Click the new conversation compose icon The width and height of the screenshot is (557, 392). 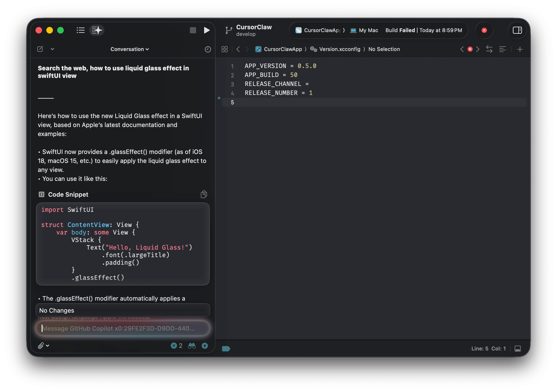click(x=40, y=49)
